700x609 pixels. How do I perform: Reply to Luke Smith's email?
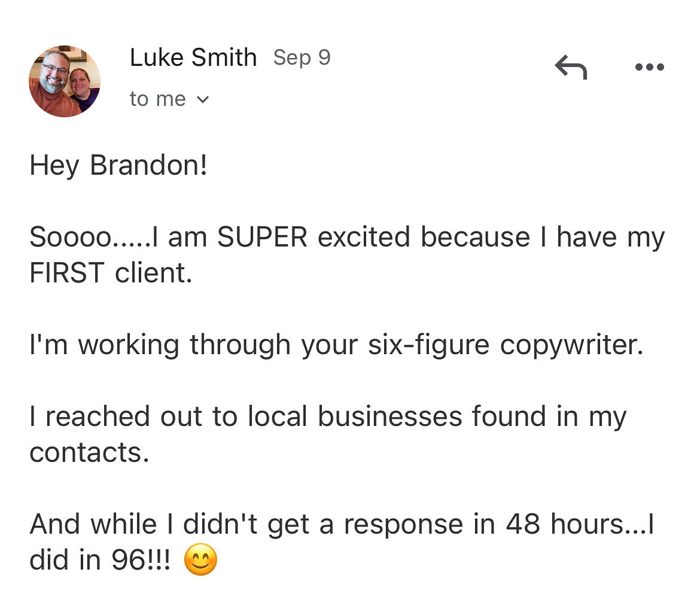tap(571, 67)
